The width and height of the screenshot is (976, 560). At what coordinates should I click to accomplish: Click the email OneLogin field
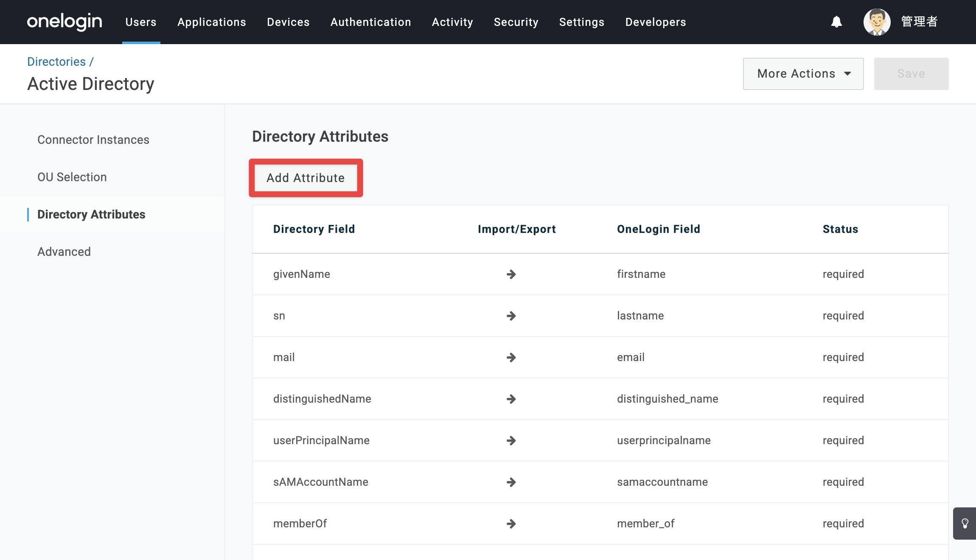pyautogui.click(x=631, y=358)
